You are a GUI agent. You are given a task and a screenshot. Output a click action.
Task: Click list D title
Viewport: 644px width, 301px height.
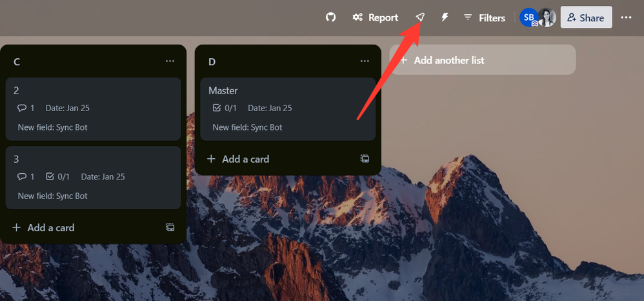212,61
